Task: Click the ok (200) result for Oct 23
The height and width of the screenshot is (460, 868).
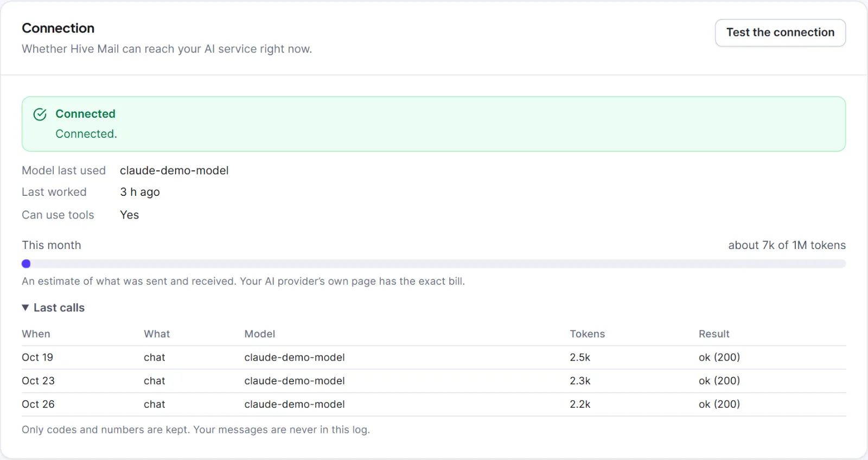Action: [719, 381]
